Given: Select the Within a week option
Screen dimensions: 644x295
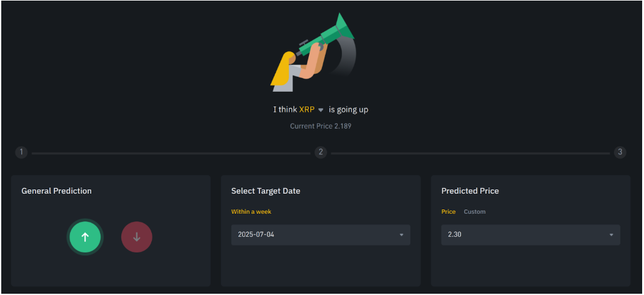Looking at the screenshot, I should (251, 212).
